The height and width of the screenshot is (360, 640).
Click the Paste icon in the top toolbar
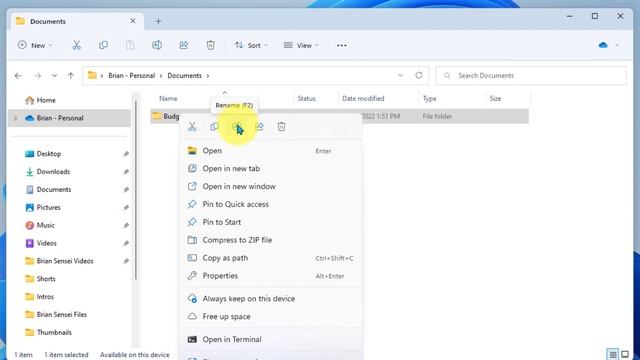(130, 45)
